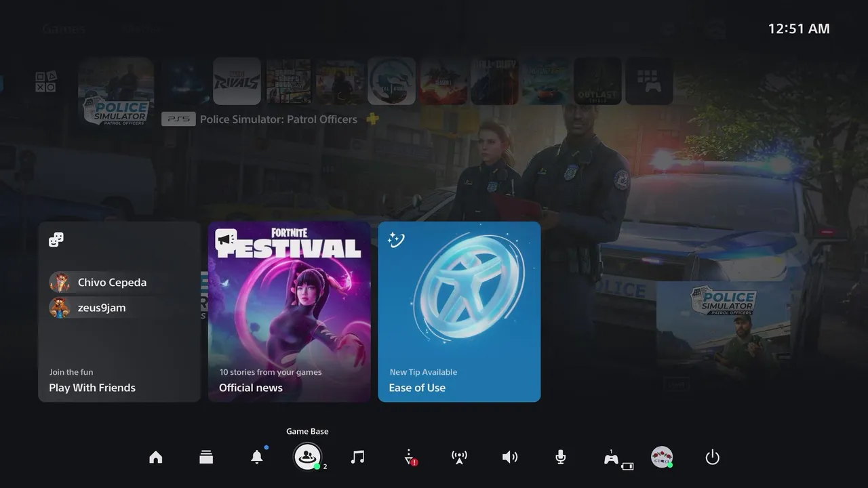This screenshot has height=488, width=868.
Task: Click the PS5 badge next to title
Action: [179, 119]
